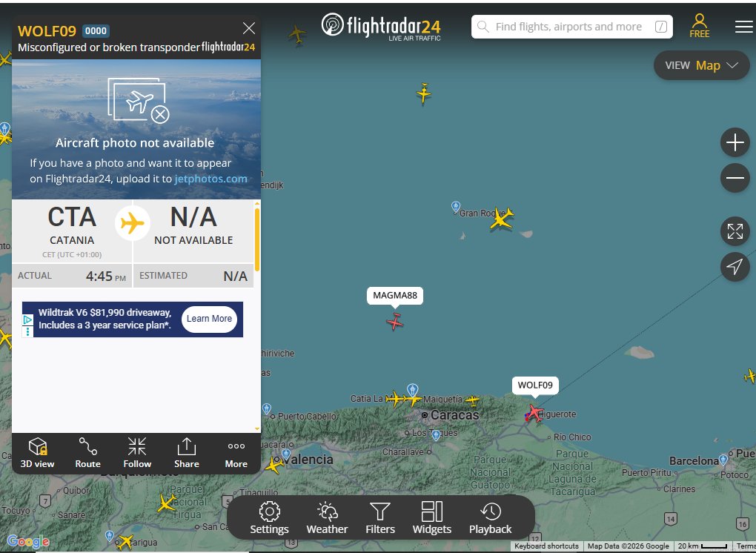Image resolution: width=756 pixels, height=553 pixels.
Task: Select the red MAGMA88 aircraft
Action: pos(395,322)
